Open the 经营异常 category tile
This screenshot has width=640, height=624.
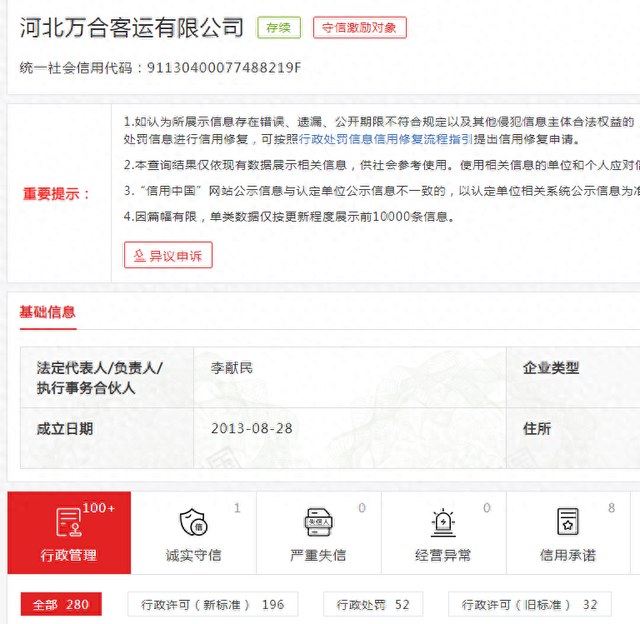coord(443,533)
